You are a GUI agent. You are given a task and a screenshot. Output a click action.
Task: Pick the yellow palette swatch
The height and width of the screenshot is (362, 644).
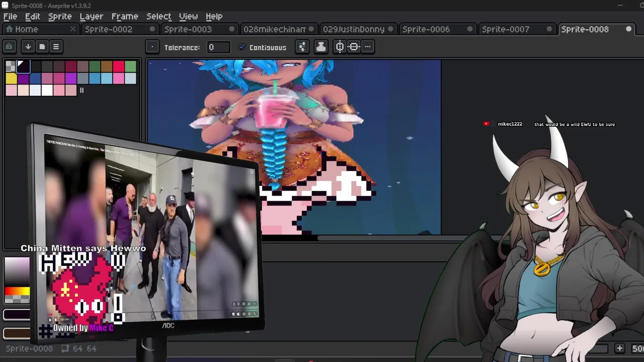click(11, 78)
